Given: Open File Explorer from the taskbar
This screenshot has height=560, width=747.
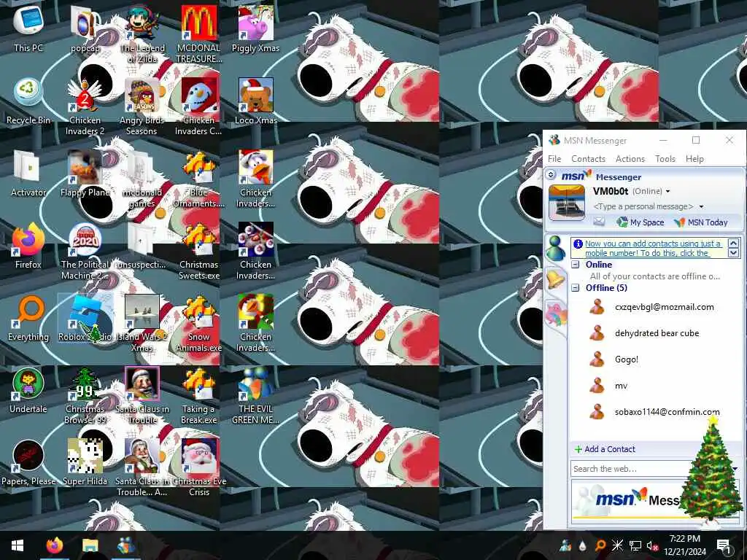Looking at the screenshot, I should point(90,545).
